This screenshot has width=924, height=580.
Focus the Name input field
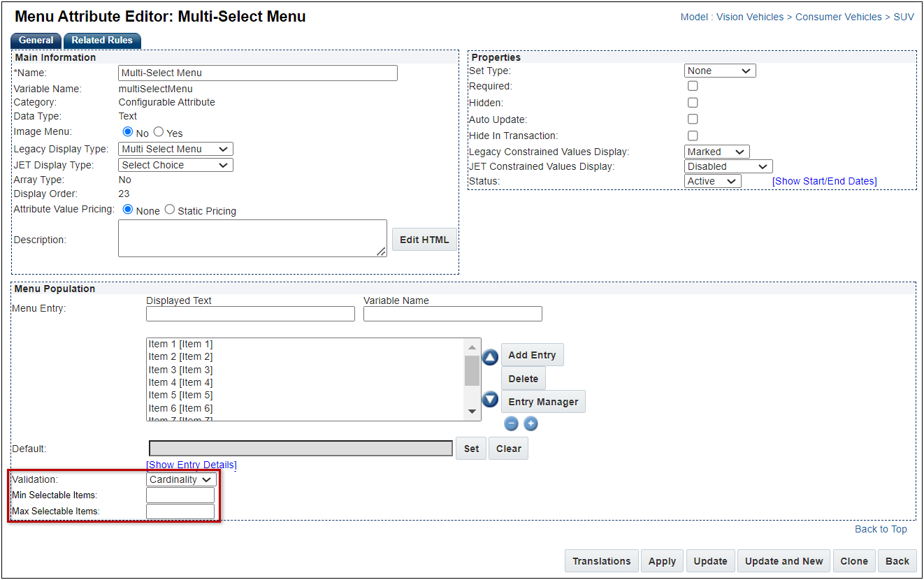pyautogui.click(x=258, y=73)
